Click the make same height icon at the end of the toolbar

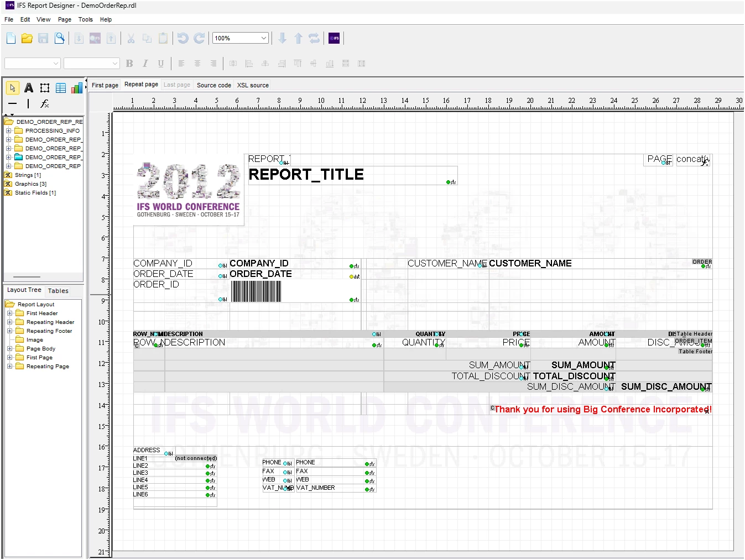[362, 64]
